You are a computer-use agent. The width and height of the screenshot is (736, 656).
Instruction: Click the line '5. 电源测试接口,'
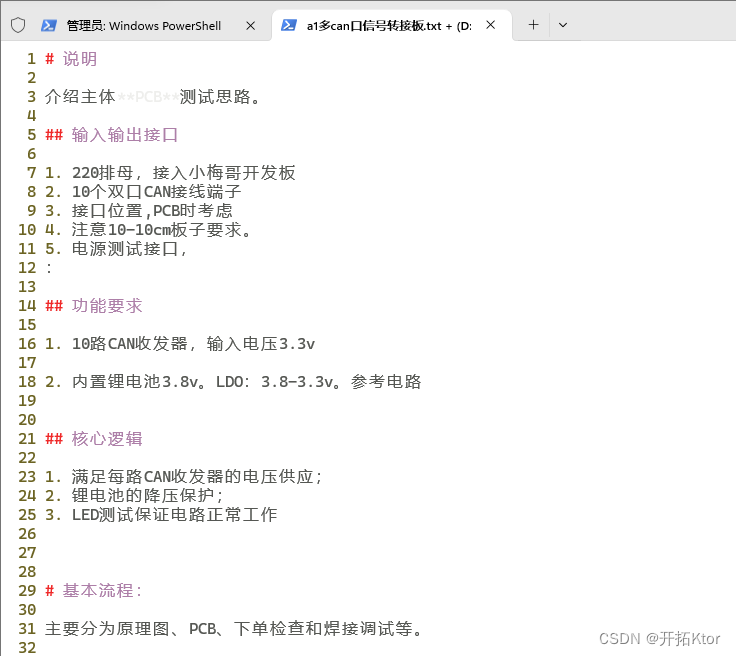click(116, 249)
